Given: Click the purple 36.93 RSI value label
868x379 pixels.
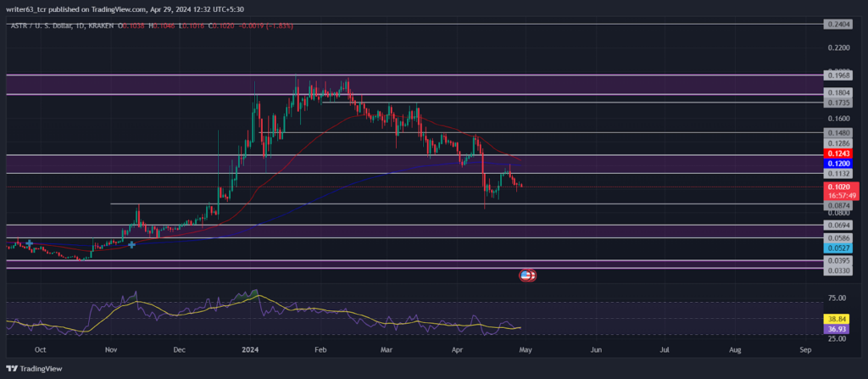Looking at the screenshot, I should [836, 329].
